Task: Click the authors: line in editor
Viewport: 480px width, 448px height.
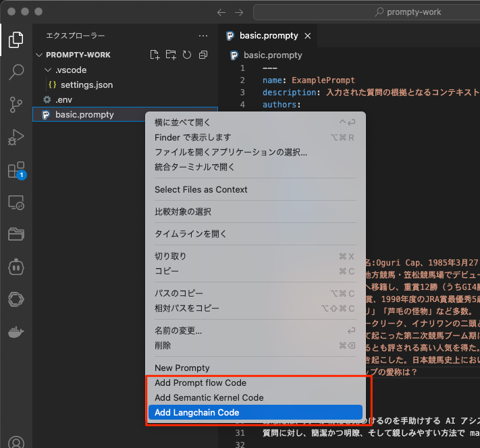Action: (x=282, y=105)
